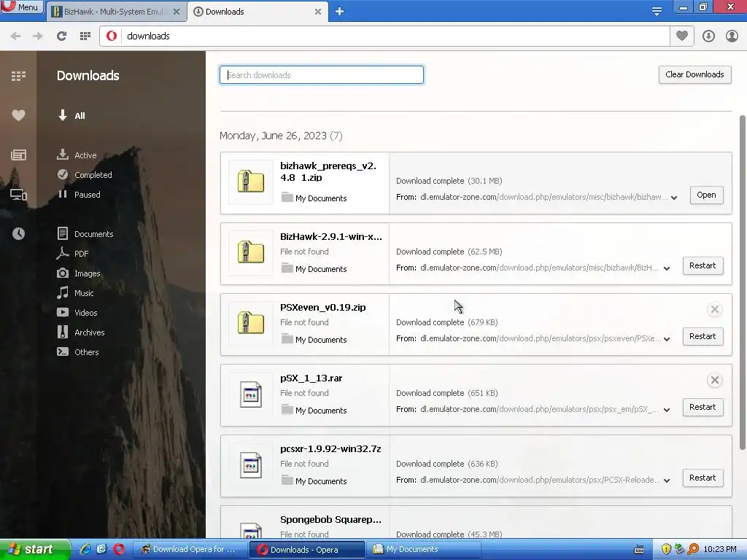Filter downloads by Music
The image size is (747, 560).
click(75, 293)
